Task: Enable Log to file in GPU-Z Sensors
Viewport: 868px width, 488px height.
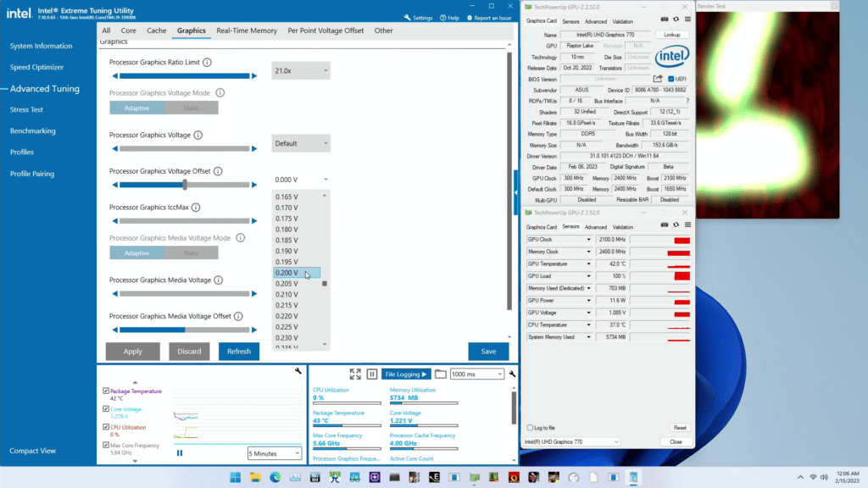Action: pos(531,428)
